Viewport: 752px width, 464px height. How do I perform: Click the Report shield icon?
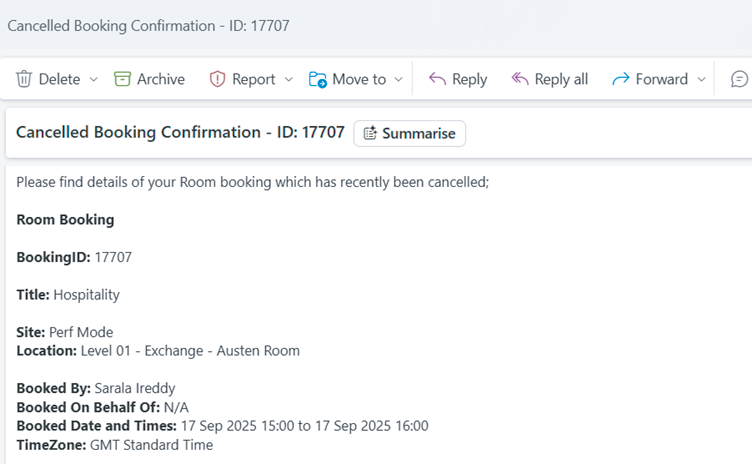217,79
